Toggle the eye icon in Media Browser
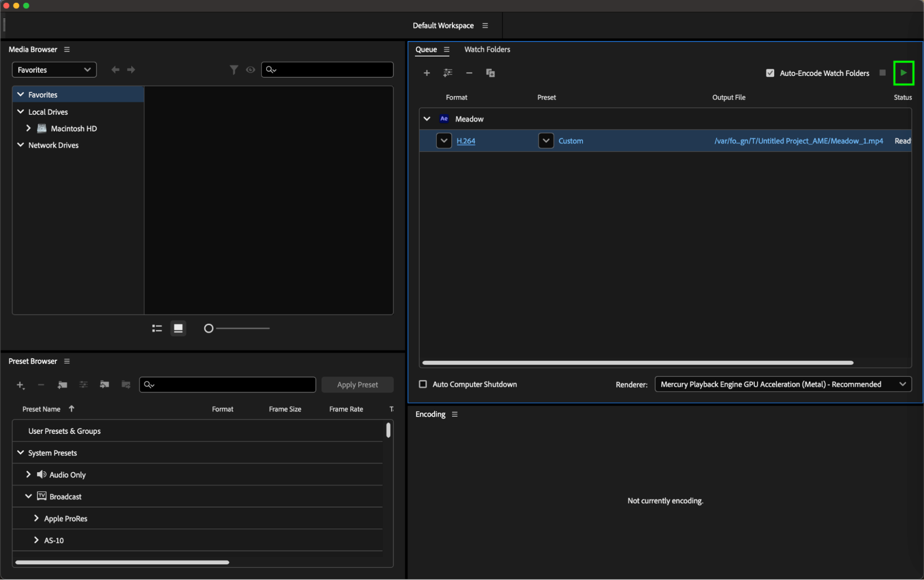Screen dimensions: 924x580 click(251, 70)
